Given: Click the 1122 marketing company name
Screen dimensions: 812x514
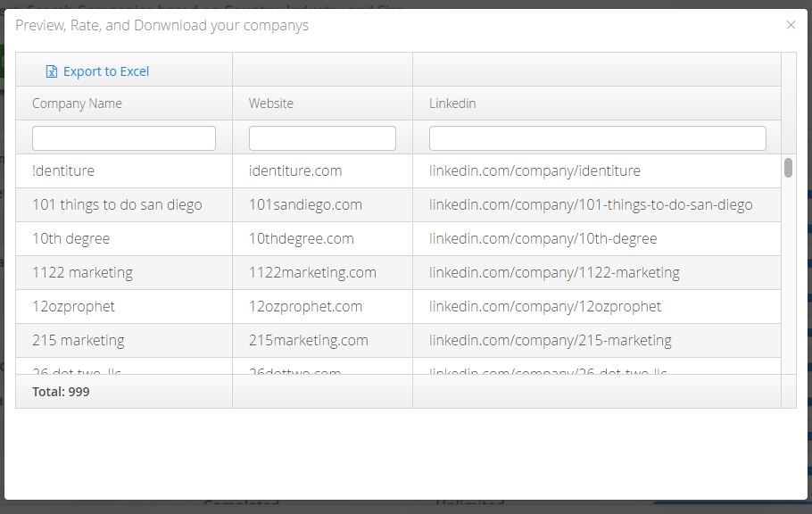Looking at the screenshot, I should [x=82, y=272].
